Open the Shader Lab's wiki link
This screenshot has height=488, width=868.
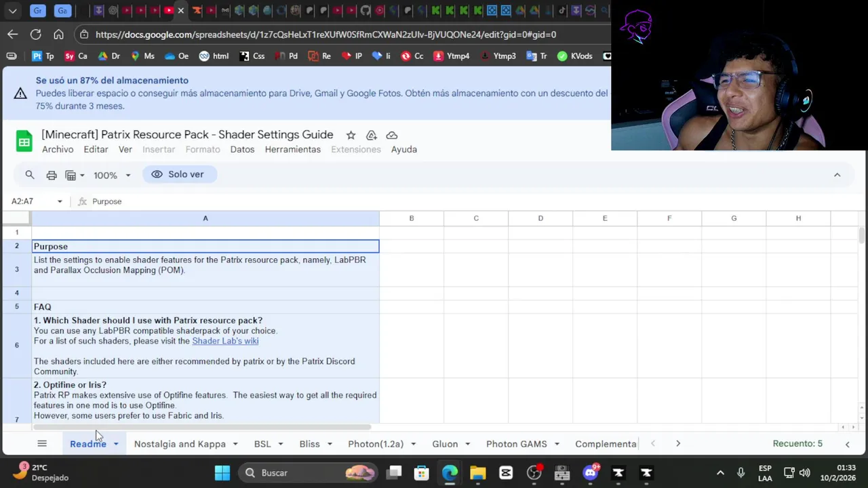225,341
